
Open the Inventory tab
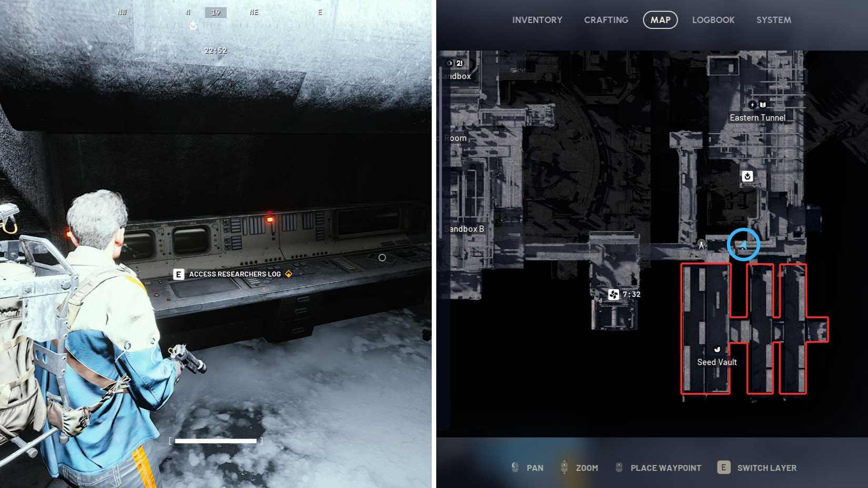[537, 20]
